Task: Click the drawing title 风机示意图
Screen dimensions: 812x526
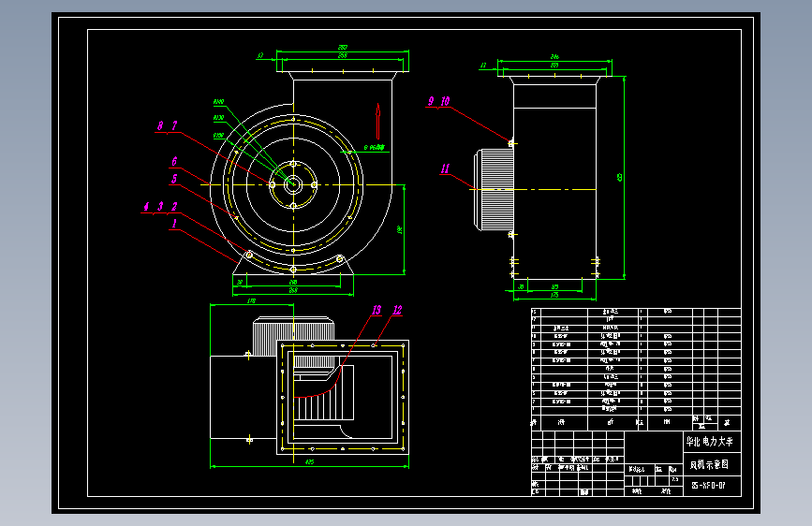Action: (709, 465)
